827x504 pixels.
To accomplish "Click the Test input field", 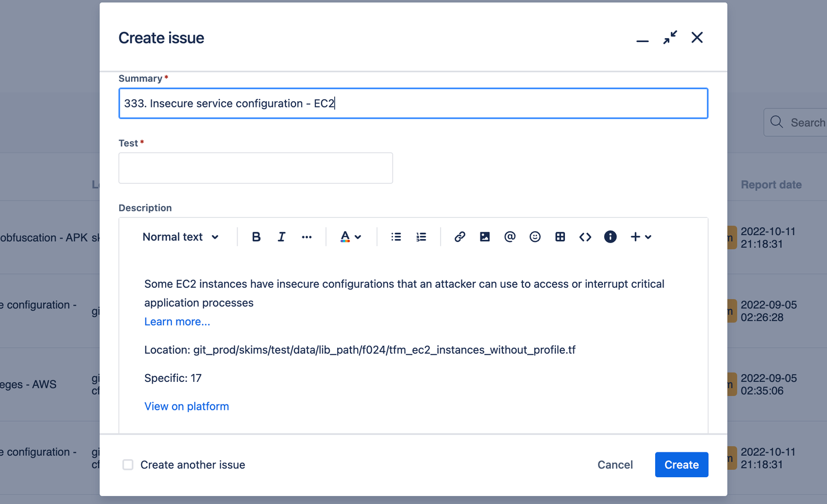I will (x=255, y=168).
